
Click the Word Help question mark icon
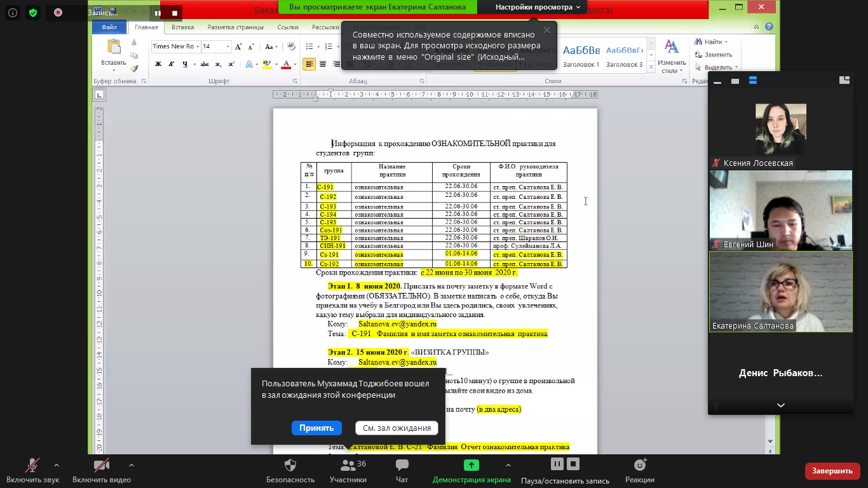(x=769, y=27)
